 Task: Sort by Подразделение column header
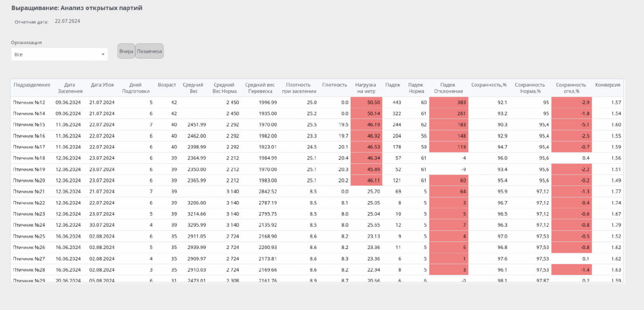point(32,85)
